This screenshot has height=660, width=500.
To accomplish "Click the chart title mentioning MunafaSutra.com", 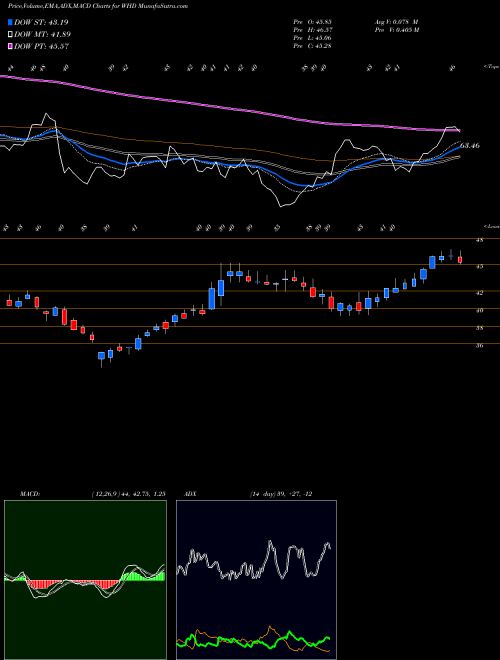I will (x=98, y=6).
